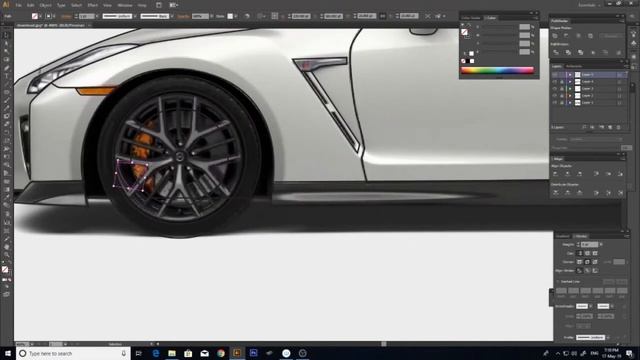Select Layer 2 row in Layers panel
This screenshot has height=360, width=640.
[x=589, y=96]
